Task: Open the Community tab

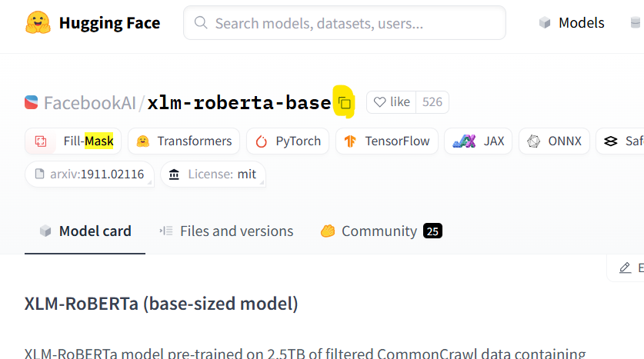Action: pyautogui.click(x=381, y=231)
